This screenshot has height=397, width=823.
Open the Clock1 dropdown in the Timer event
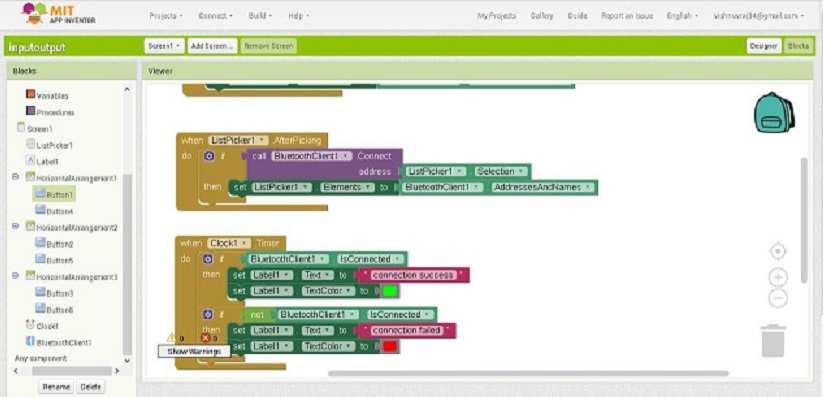coord(229,243)
